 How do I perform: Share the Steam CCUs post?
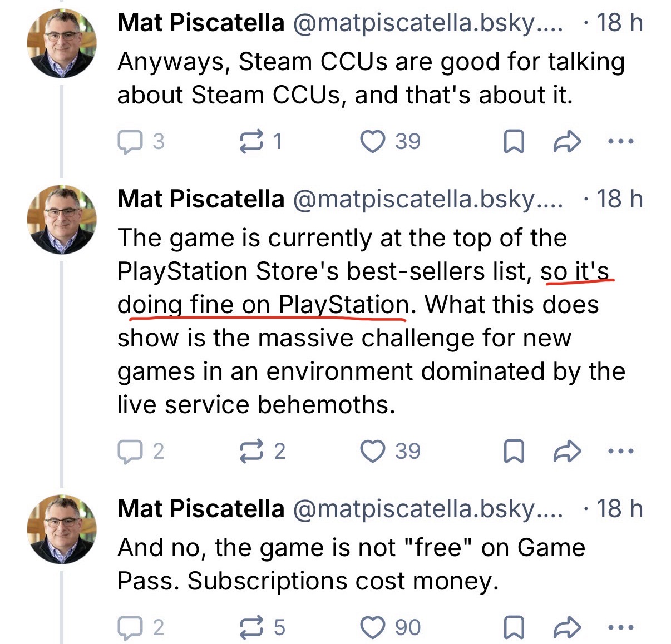point(568,142)
